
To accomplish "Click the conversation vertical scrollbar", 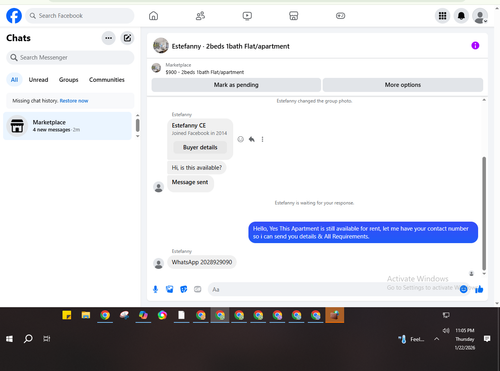I will tap(484, 213).
